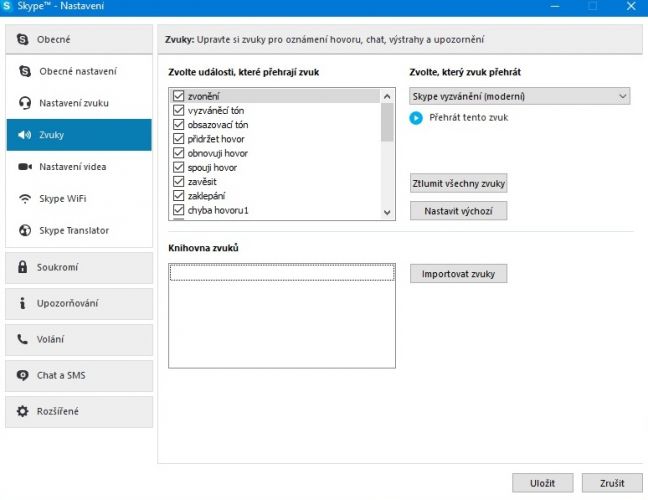Click the WiFi icon beside Skype WiFi
Viewport: 648px width, 500px height.
[25, 199]
